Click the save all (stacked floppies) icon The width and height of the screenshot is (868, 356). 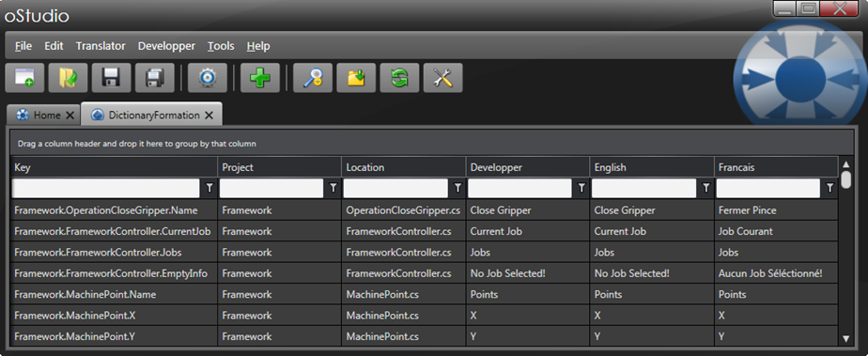[155, 78]
